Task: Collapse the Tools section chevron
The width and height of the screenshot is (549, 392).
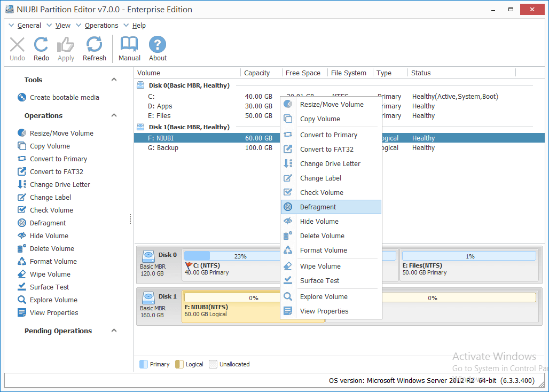Action: 114,80
